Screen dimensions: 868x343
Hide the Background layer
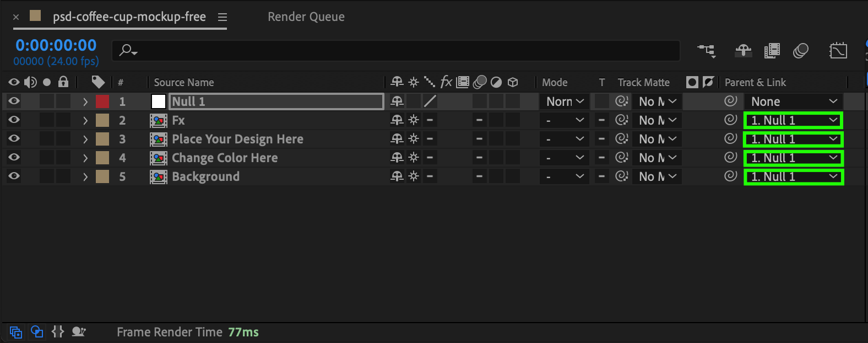pyautogui.click(x=14, y=176)
